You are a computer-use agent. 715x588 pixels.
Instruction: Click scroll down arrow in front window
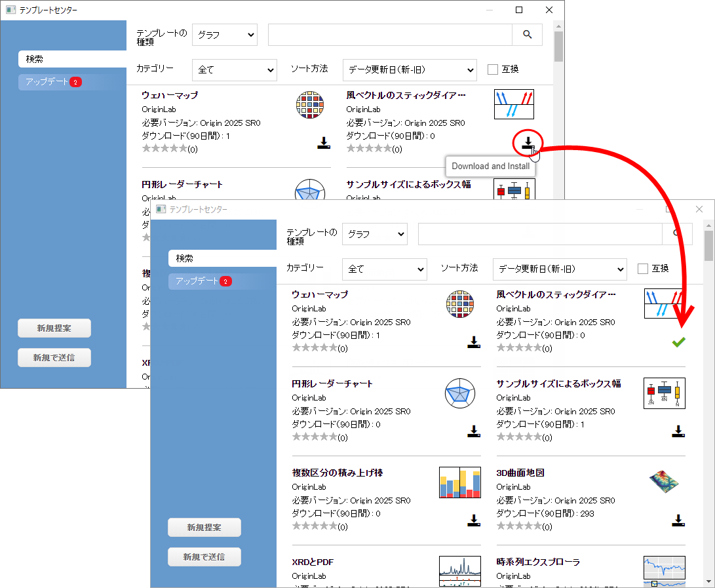708,581
